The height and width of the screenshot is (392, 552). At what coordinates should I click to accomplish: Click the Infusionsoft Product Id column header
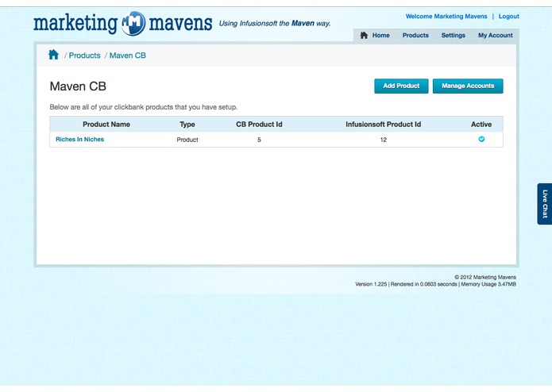(x=384, y=124)
